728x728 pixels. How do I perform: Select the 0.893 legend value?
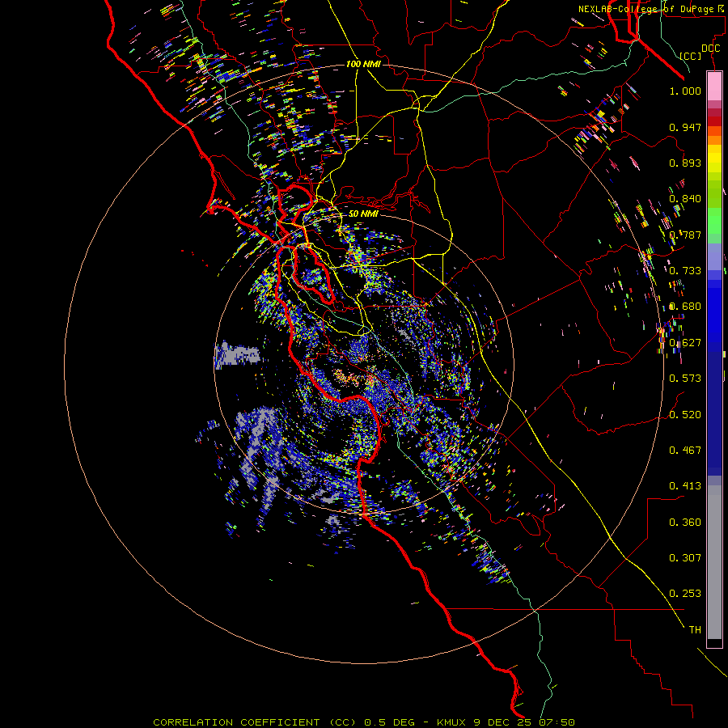[x=685, y=163]
